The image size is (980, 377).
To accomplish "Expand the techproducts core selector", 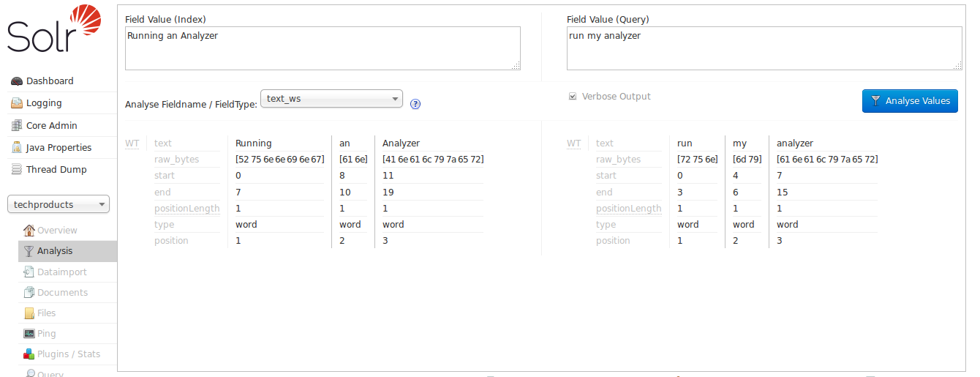I will (59, 204).
